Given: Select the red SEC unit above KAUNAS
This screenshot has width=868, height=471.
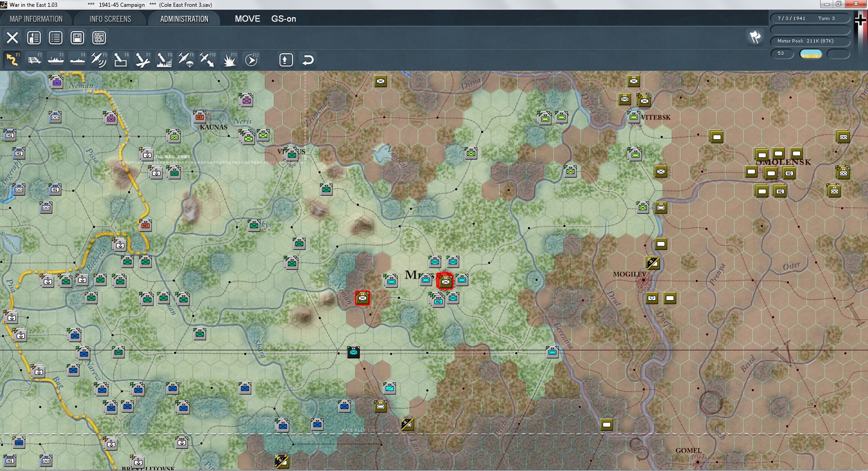Looking at the screenshot, I should (199, 117).
